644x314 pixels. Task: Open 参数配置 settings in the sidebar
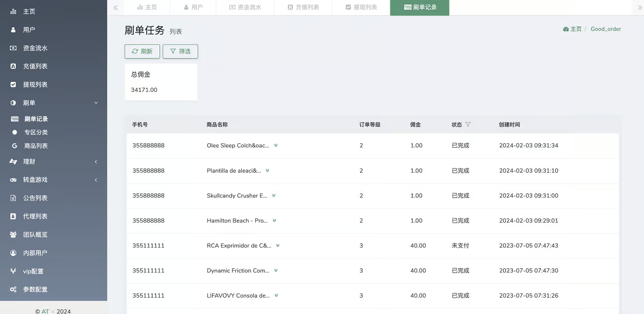(x=35, y=290)
